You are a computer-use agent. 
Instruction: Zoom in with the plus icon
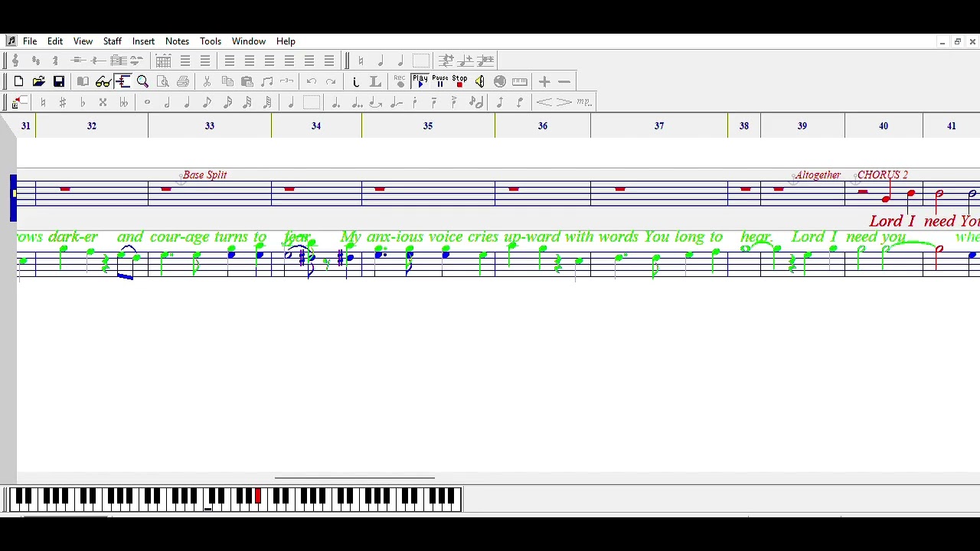(x=544, y=81)
